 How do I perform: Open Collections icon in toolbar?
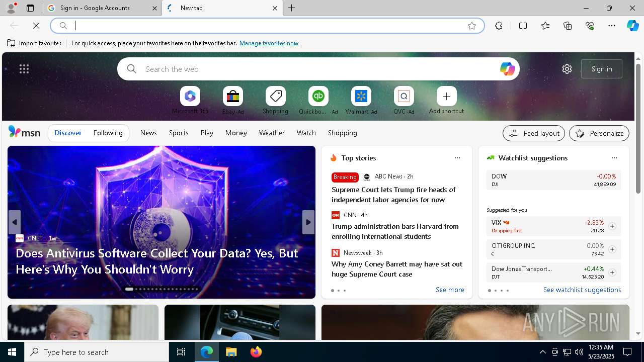(568, 26)
